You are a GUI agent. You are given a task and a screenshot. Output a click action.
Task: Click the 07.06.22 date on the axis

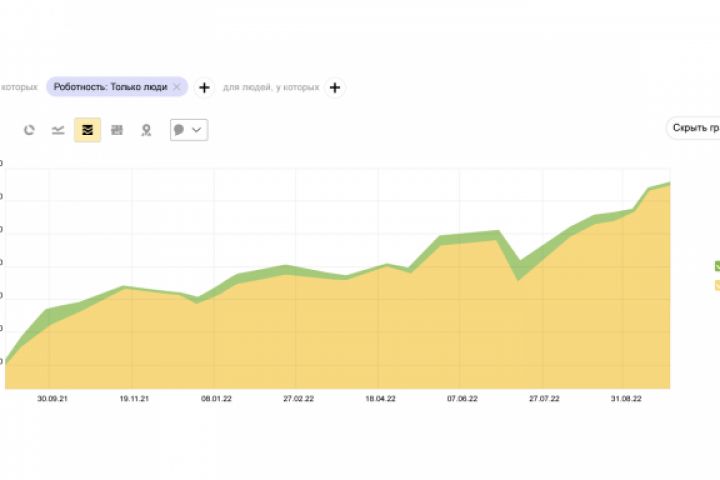click(462, 398)
